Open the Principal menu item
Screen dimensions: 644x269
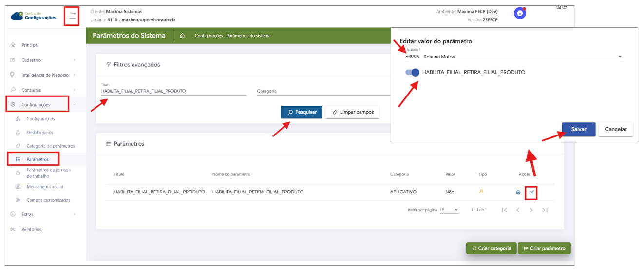coord(30,45)
